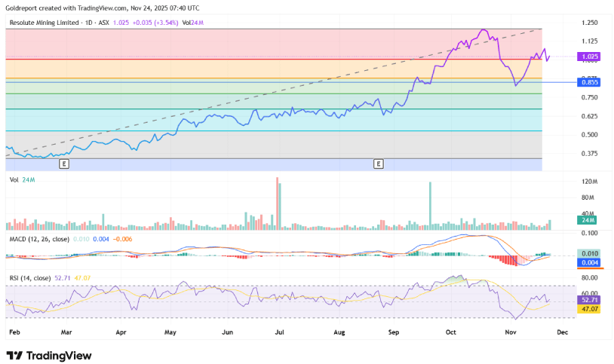Click the tallest volume bar in July

click(x=278, y=203)
